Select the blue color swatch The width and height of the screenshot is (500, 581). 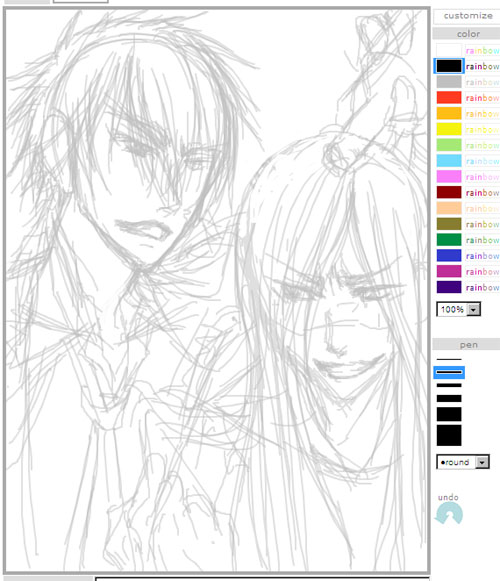pyautogui.click(x=448, y=256)
